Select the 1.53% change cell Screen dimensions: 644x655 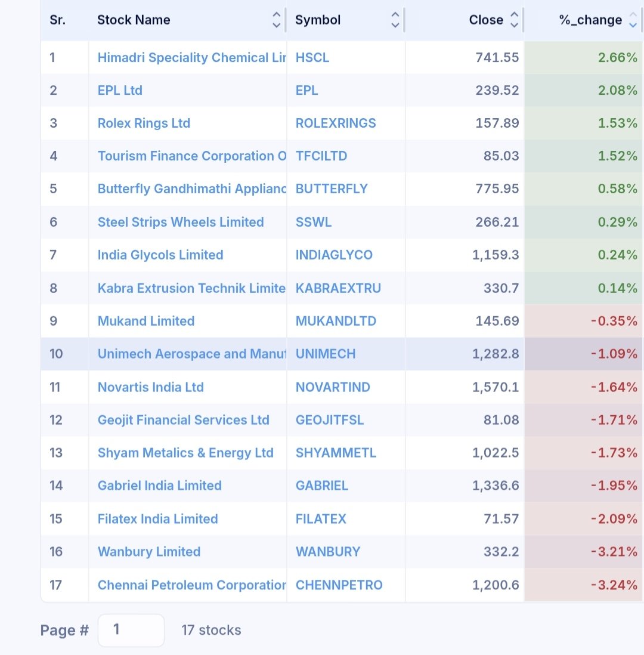(x=583, y=123)
